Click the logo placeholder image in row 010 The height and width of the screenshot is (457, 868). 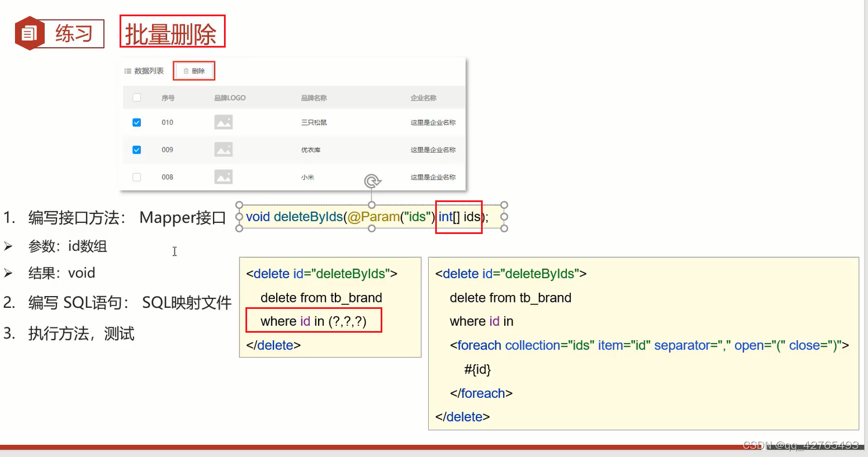[x=223, y=123]
